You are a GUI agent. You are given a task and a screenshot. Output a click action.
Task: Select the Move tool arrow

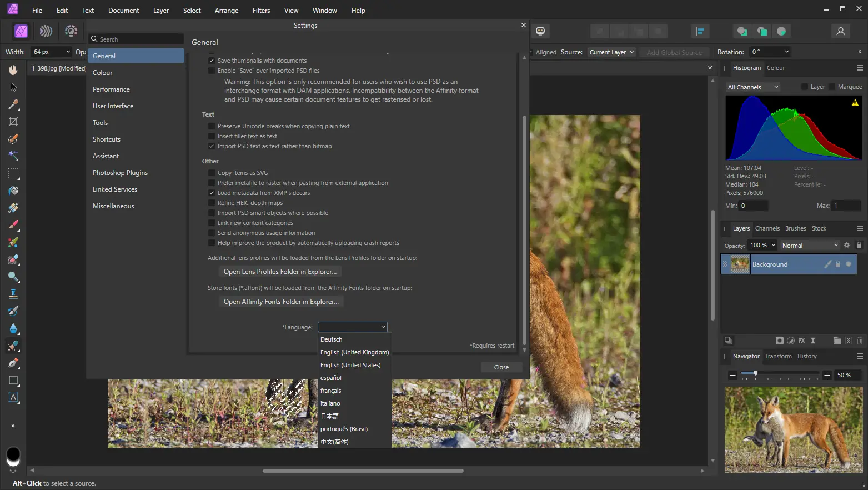pos(13,87)
